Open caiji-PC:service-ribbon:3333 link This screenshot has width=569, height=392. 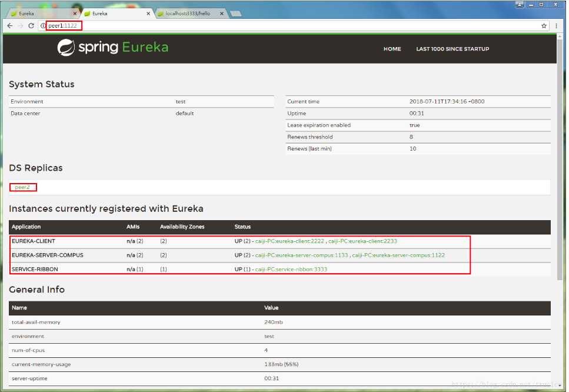click(291, 270)
